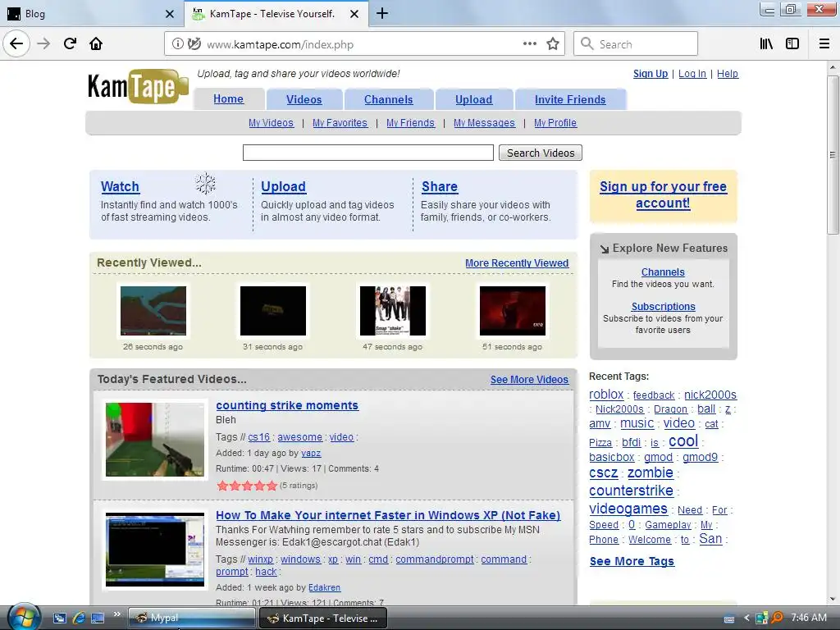
Task: Open the Library bookshelf icon
Action: point(767,44)
